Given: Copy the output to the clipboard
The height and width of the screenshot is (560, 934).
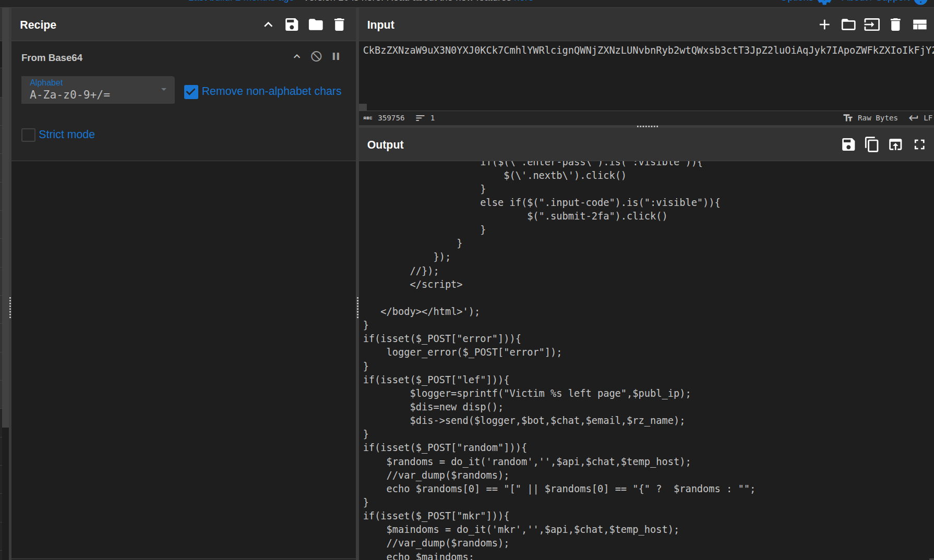Looking at the screenshot, I should (872, 144).
